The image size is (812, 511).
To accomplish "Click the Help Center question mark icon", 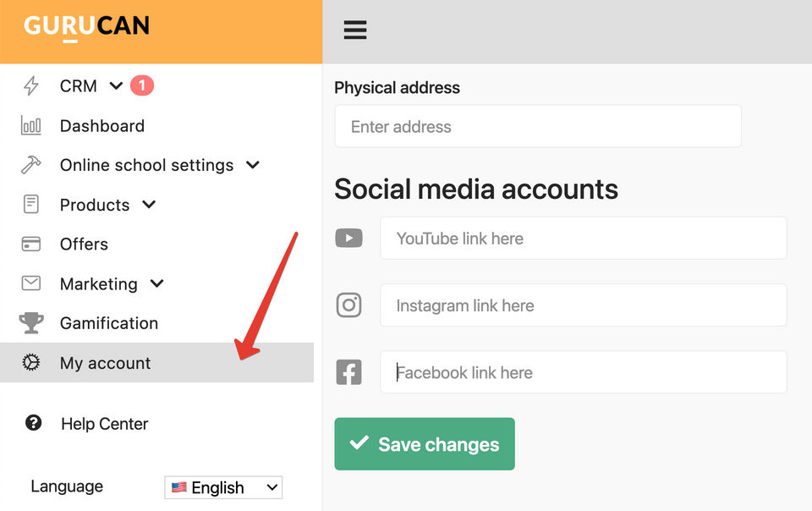I will (x=34, y=423).
